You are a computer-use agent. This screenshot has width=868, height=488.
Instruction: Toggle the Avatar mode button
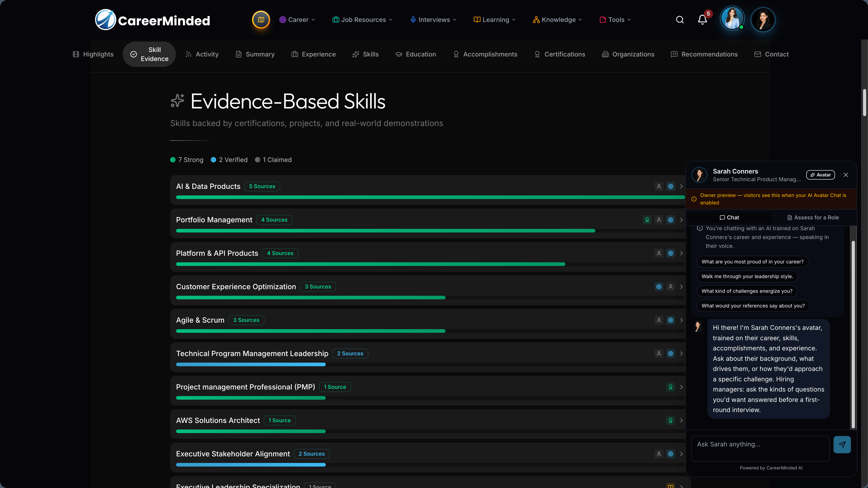click(x=820, y=175)
